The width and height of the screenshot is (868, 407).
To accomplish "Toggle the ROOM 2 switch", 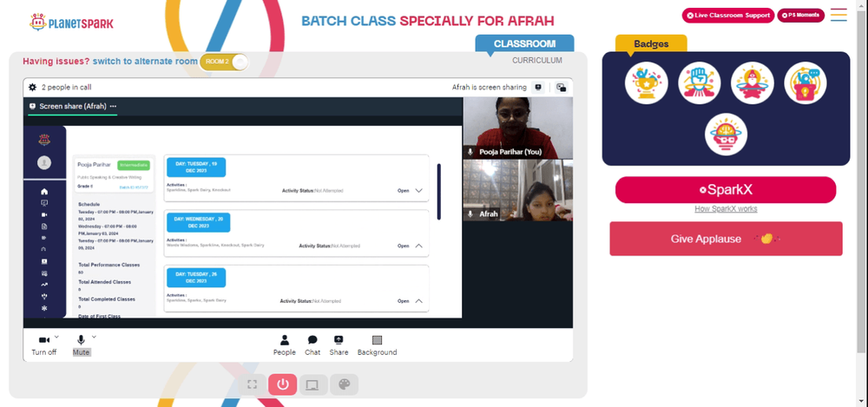I will coord(224,62).
